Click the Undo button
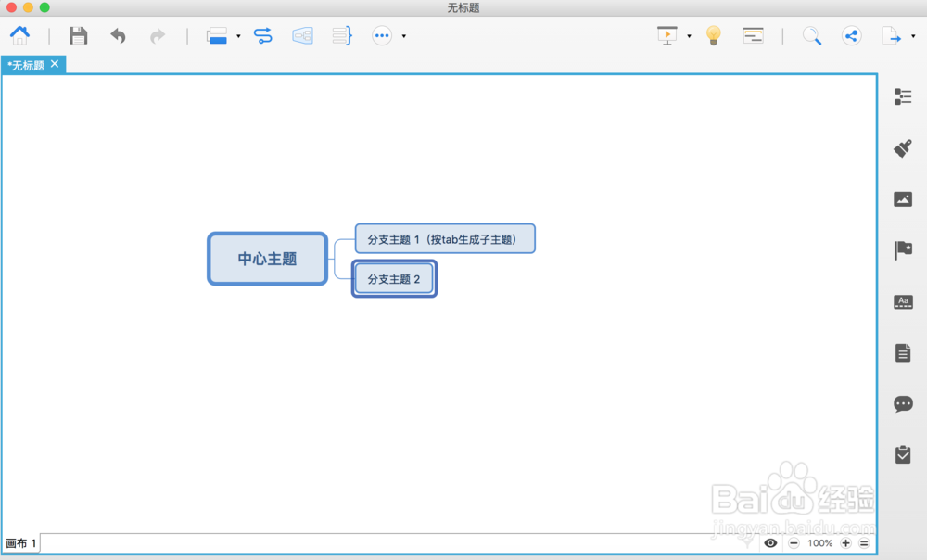This screenshot has width=927, height=560. [118, 35]
